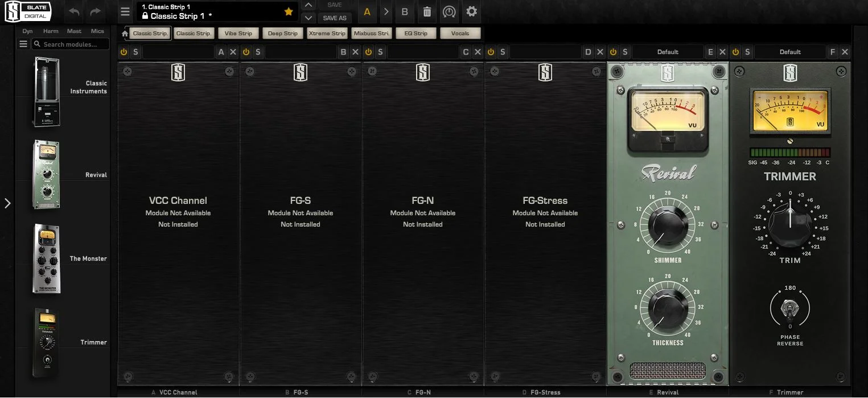Image resolution: width=868 pixels, height=398 pixels.
Task: Load the Deep Strip preset button
Action: tap(283, 34)
